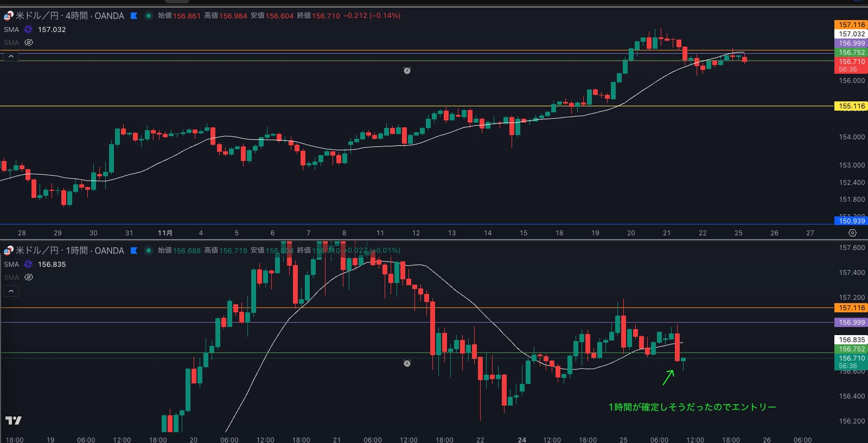The height and width of the screenshot is (443, 868).
Task: Collapse the indicator legend in 4-hour chart
Action: [x=11, y=56]
